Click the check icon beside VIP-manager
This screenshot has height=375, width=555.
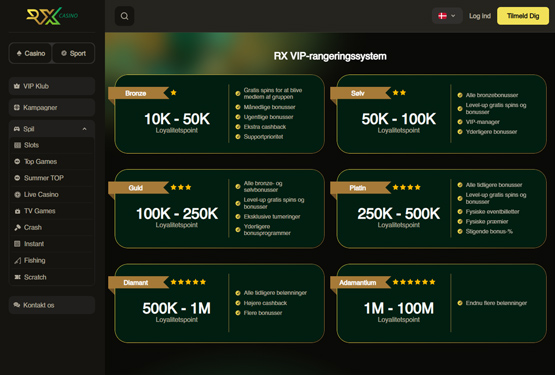pyautogui.click(x=460, y=122)
